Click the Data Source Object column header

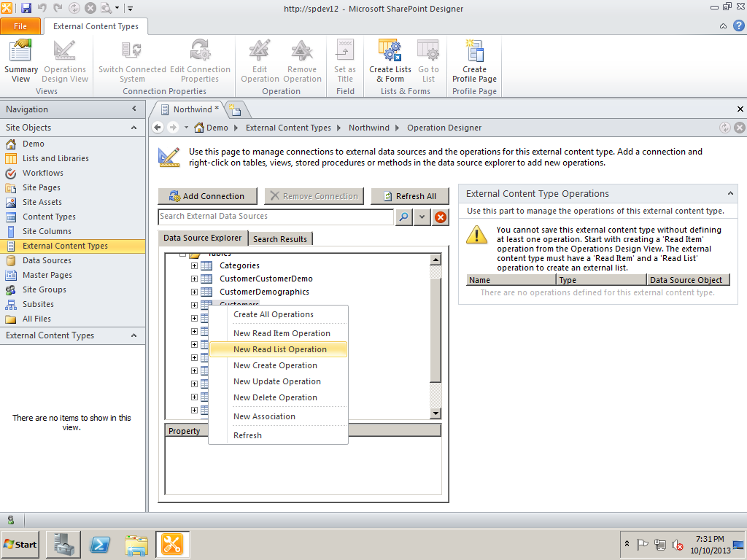688,280
